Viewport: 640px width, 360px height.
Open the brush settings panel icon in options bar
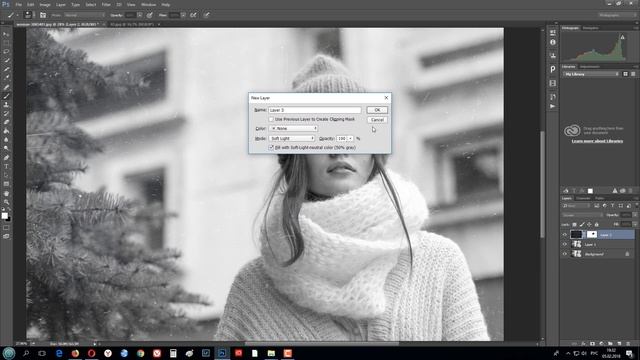click(43, 15)
